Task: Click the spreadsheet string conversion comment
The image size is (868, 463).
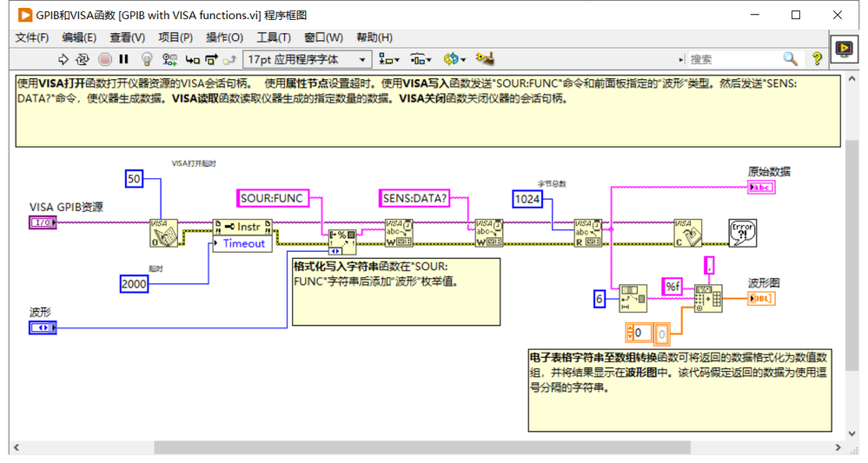Action: coord(679,390)
